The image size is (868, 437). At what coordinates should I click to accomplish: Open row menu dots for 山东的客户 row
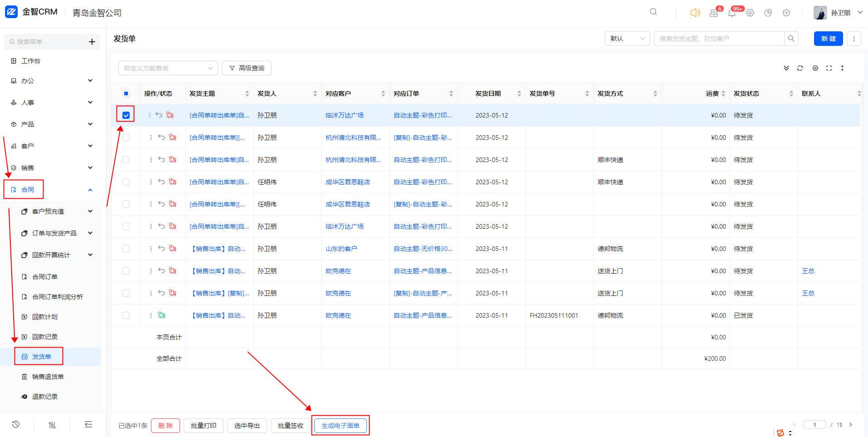[x=151, y=248]
